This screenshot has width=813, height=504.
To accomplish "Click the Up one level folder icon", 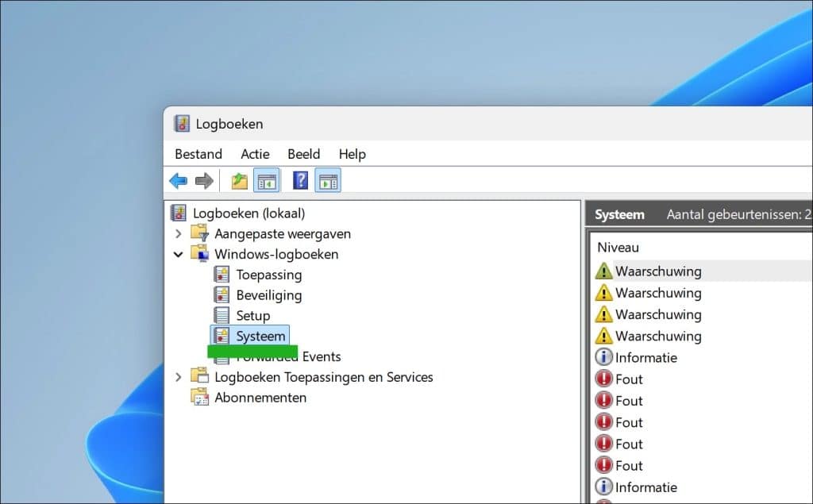I will (x=239, y=181).
